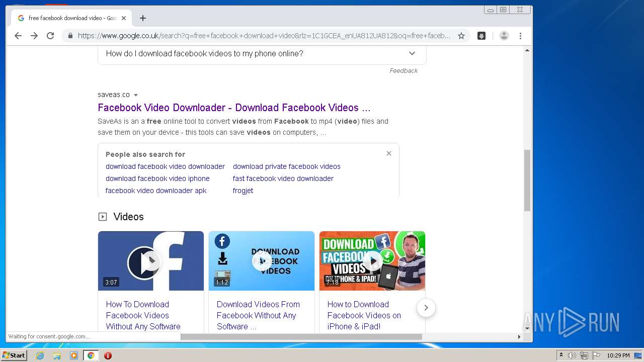This screenshot has height=362, width=644.
Task: Search 'download private facebook videos'
Action: [x=287, y=166]
